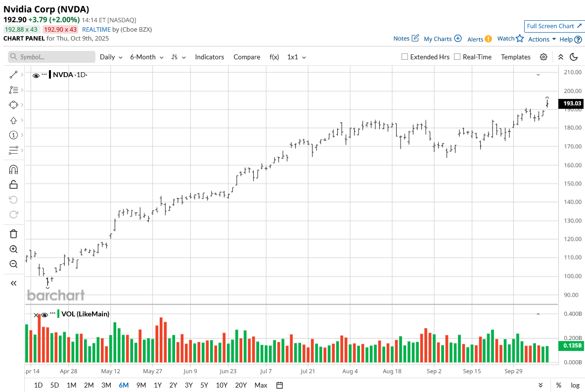The height and width of the screenshot is (392, 585).
Task: Open the Actions dropdown menu
Action: tap(541, 39)
